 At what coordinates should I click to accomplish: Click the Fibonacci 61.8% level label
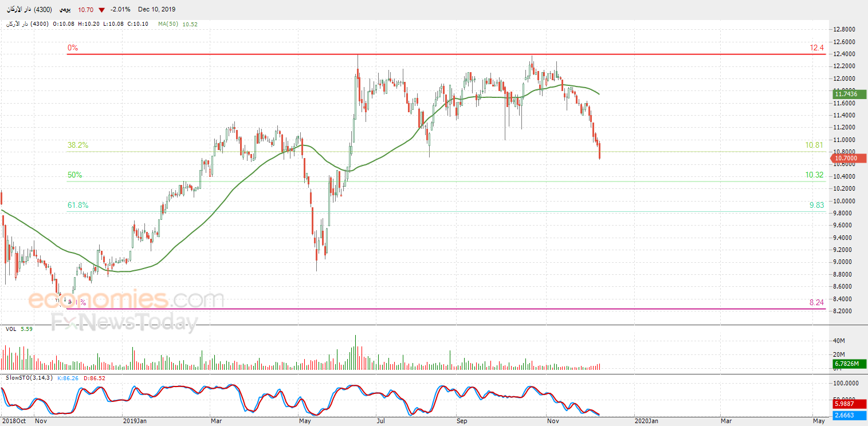tap(78, 205)
